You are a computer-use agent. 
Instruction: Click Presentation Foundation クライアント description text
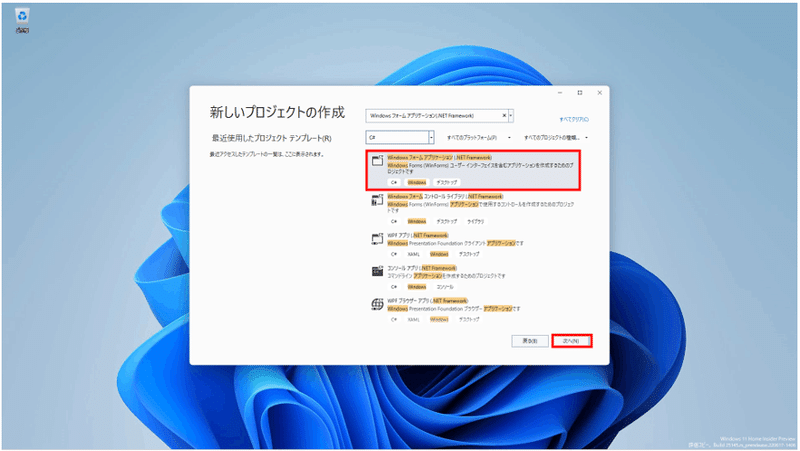click(x=456, y=243)
